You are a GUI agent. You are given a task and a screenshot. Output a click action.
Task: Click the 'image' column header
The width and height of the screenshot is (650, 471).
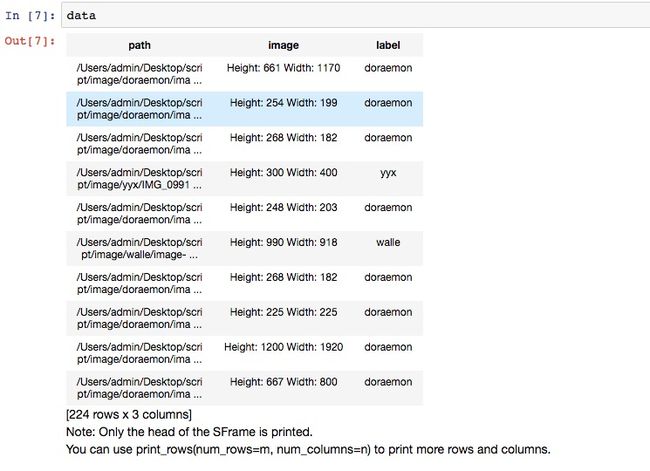pos(283,45)
